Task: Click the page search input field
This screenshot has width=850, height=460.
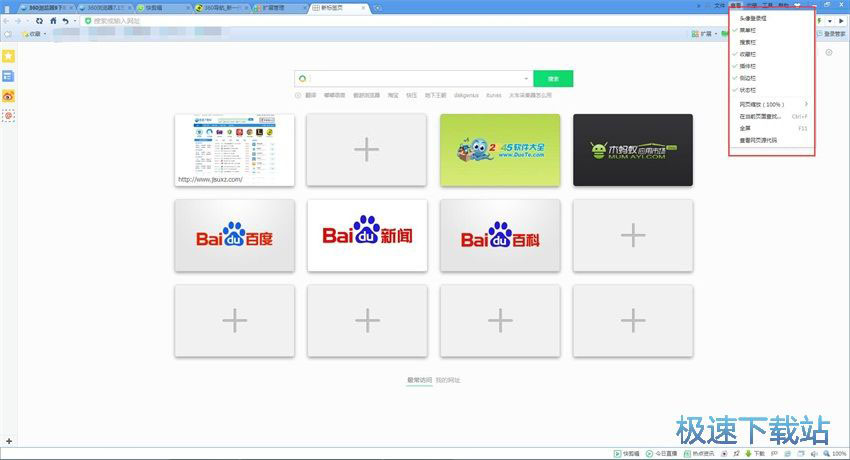Action: [415, 79]
